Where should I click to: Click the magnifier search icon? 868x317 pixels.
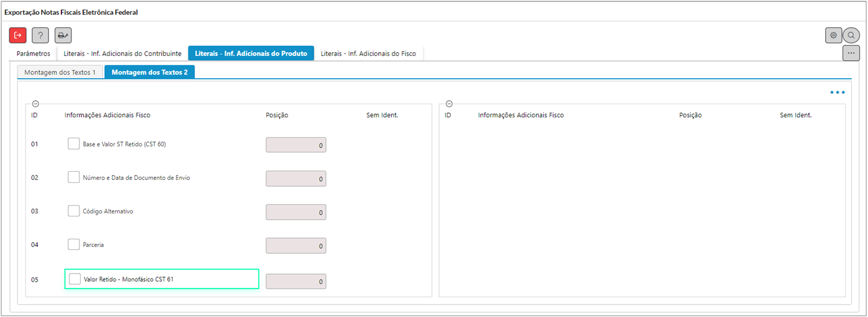[851, 35]
